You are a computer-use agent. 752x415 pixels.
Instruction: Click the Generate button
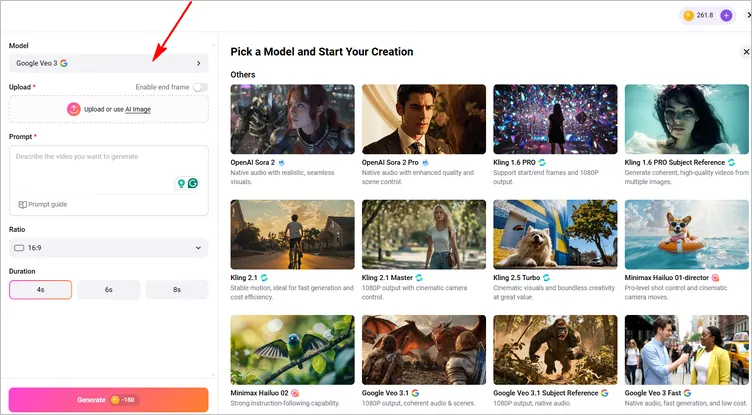coord(109,400)
